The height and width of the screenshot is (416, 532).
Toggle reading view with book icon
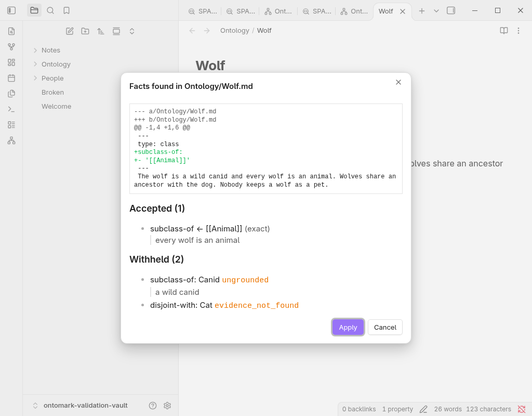click(504, 31)
